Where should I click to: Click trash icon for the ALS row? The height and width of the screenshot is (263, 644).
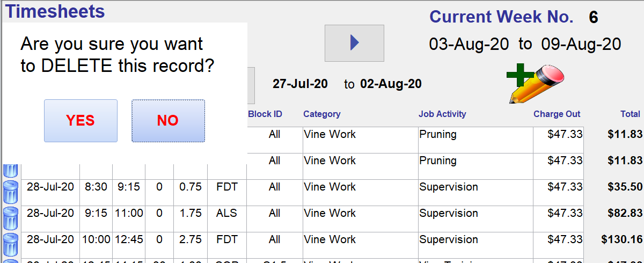coord(11,219)
